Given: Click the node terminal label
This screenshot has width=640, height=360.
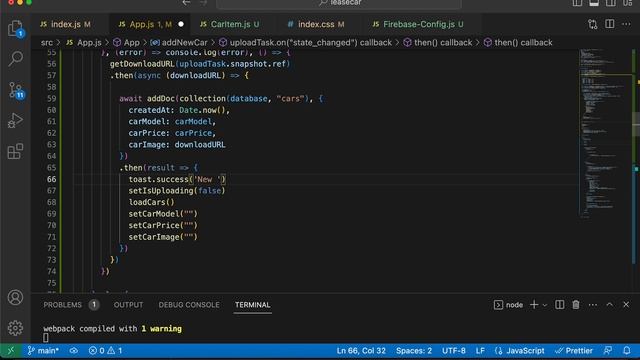Looking at the screenshot, I should (509, 304).
